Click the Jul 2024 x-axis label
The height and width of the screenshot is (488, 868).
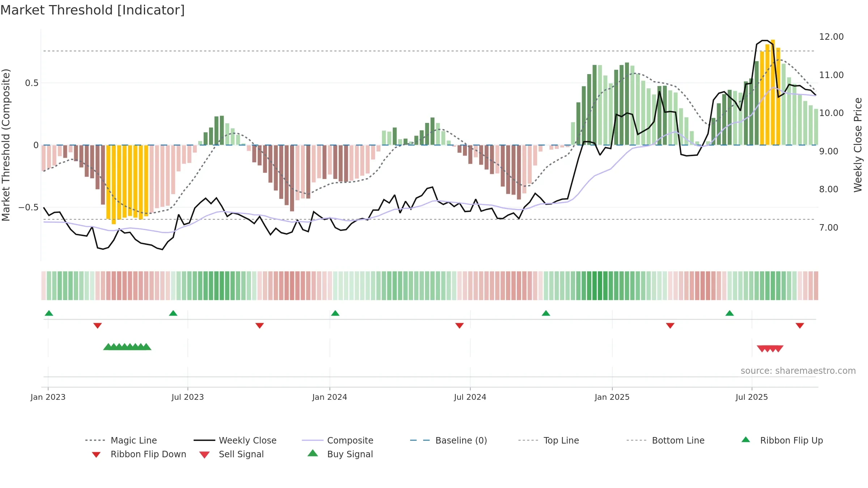coord(470,397)
